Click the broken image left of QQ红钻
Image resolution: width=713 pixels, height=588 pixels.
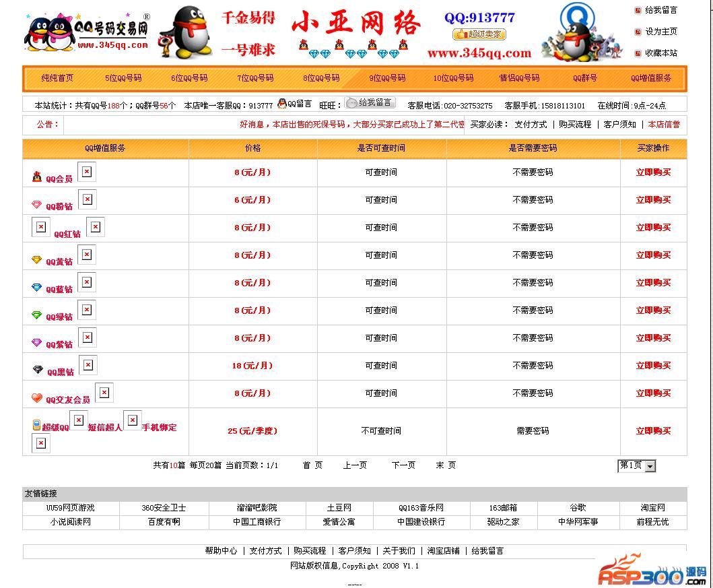point(41,227)
